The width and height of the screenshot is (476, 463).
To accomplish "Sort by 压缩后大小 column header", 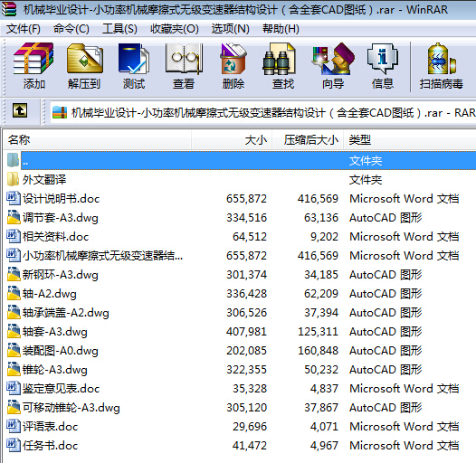I will point(308,139).
